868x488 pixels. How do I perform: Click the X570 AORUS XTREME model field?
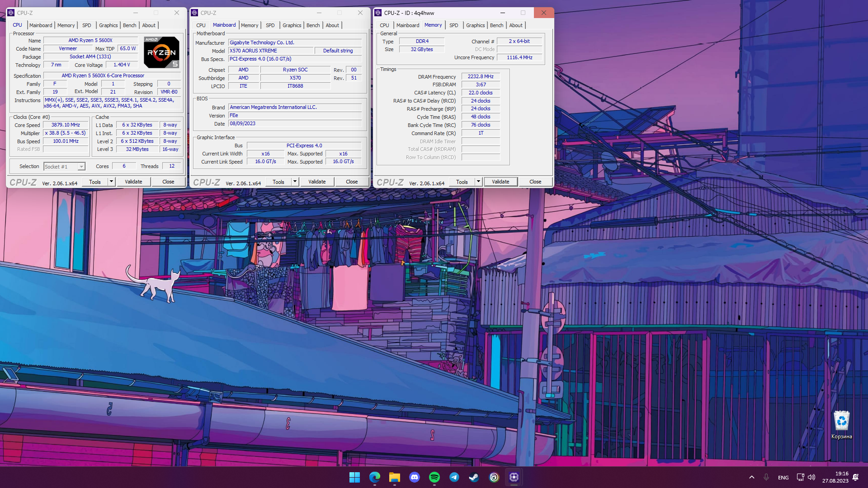coord(271,51)
